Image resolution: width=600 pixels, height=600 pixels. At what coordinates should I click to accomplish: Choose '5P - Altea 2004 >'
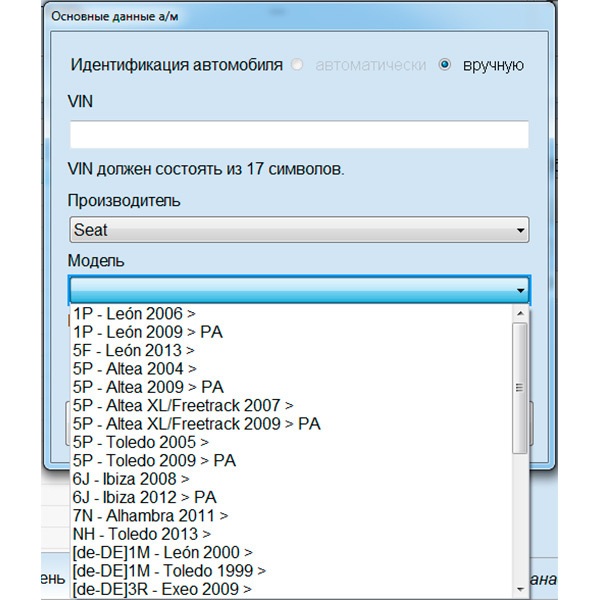(x=291, y=369)
